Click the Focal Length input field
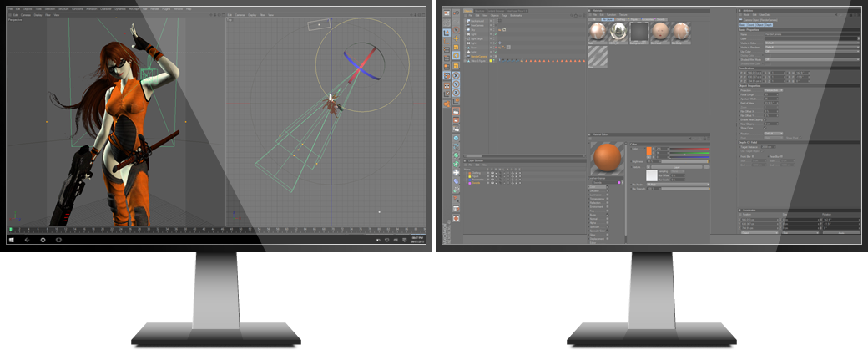The image size is (868, 350). point(771,94)
